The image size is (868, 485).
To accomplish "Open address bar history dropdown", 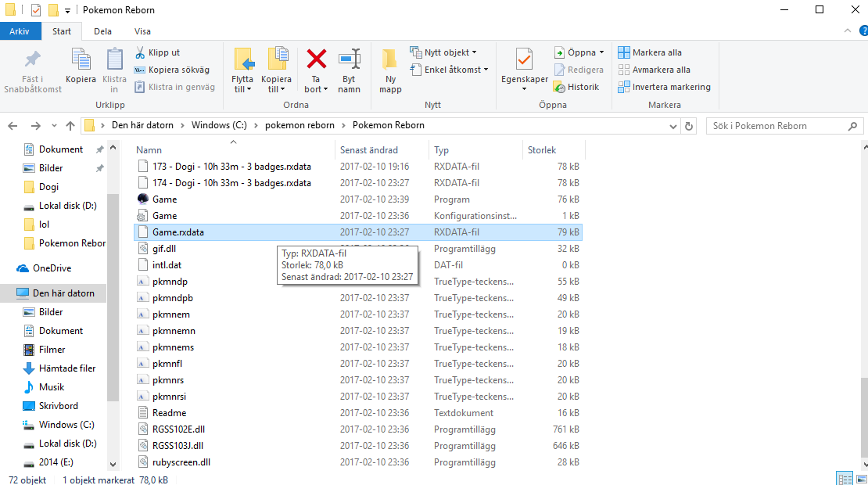I will click(x=673, y=126).
